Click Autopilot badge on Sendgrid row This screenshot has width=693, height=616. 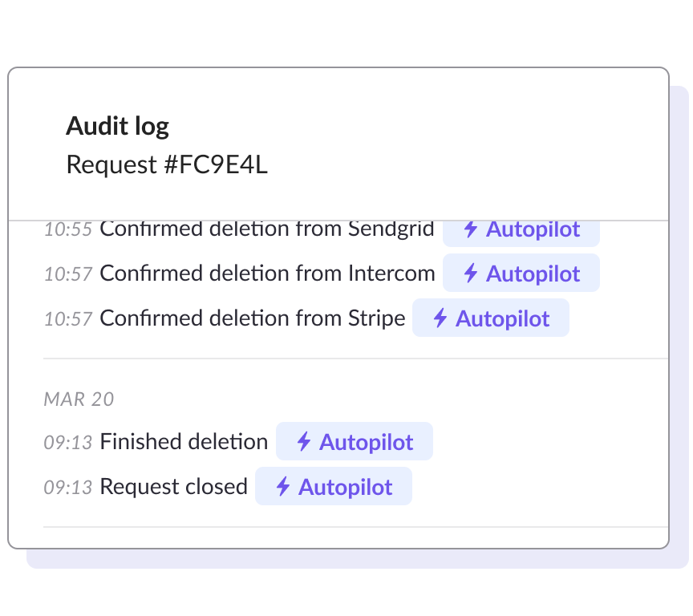[521, 231]
